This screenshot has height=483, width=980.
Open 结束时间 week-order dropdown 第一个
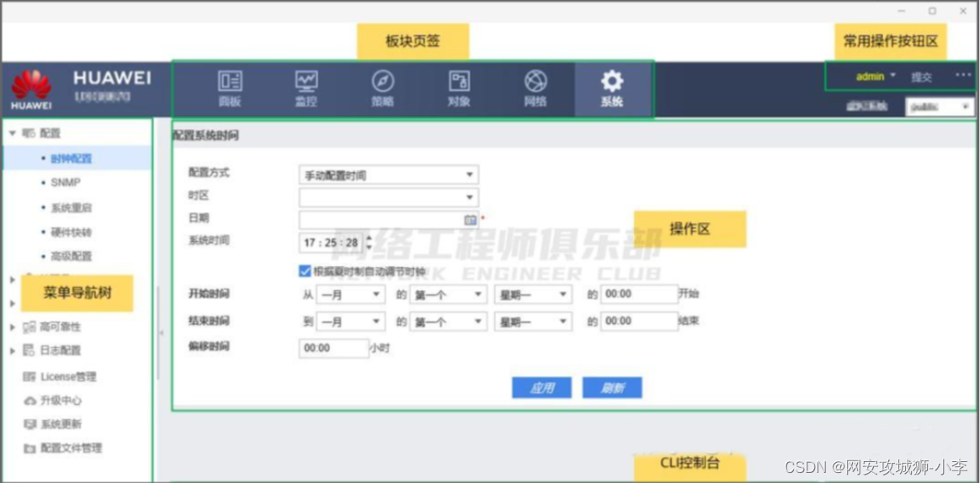(x=448, y=321)
